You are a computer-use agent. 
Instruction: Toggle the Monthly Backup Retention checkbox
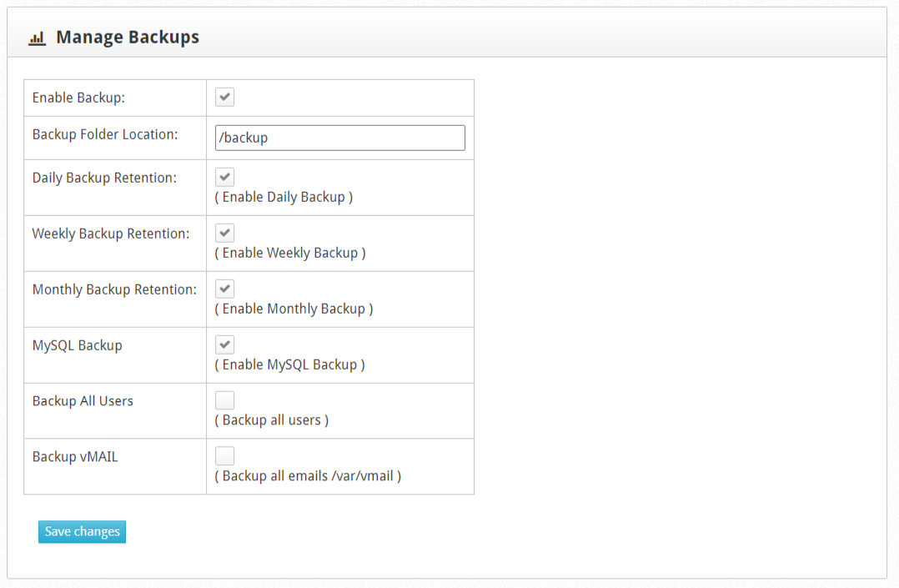(x=225, y=289)
